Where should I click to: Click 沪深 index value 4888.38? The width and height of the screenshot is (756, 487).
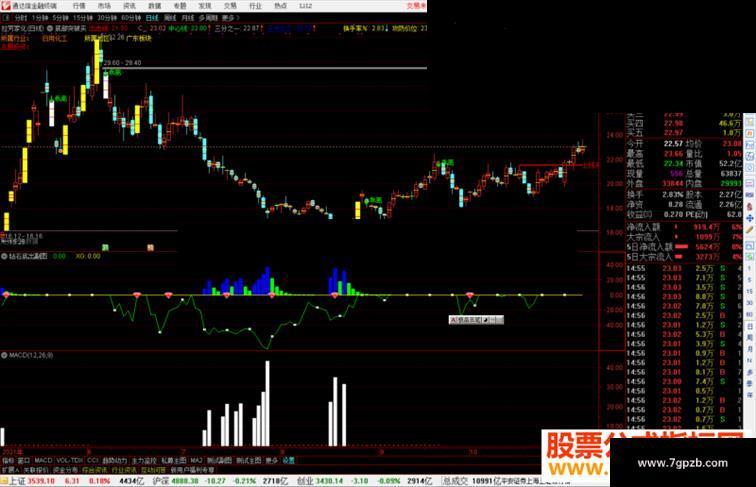click(x=186, y=481)
